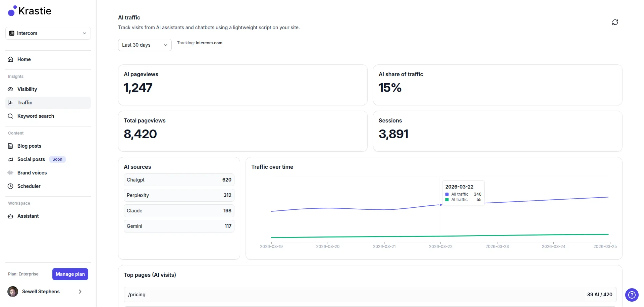This screenshot has width=644, height=307.
Task: Click the 2026-03-19 axis label
Action: (271, 247)
